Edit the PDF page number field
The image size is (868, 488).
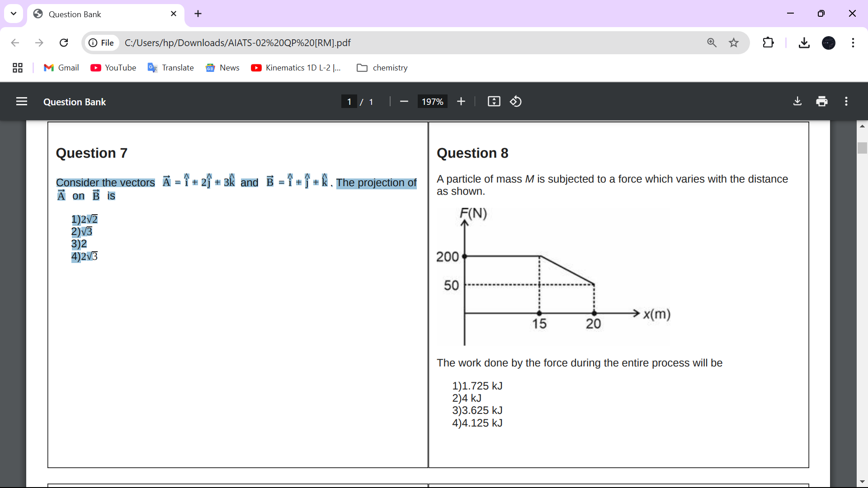(349, 102)
